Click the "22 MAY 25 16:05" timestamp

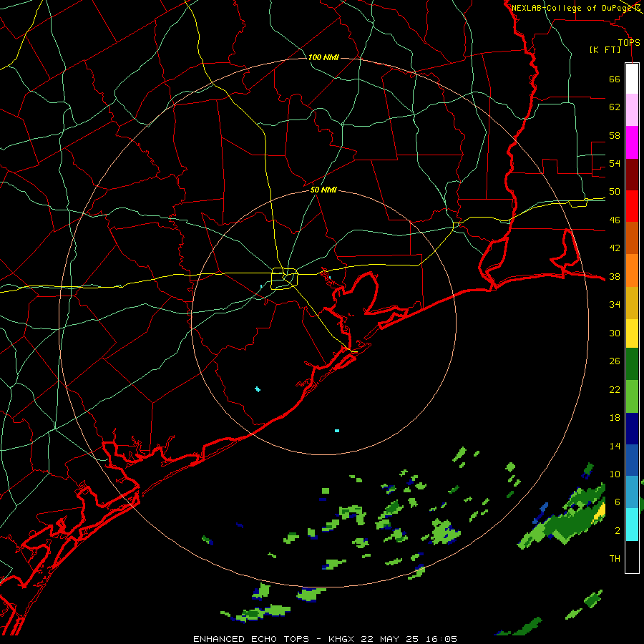point(409,639)
